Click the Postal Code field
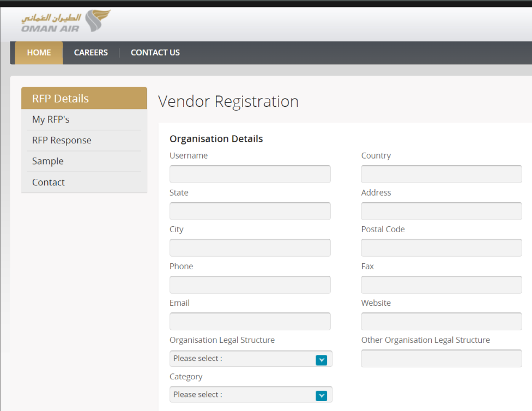532x411 pixels. (x=441, y=248)
